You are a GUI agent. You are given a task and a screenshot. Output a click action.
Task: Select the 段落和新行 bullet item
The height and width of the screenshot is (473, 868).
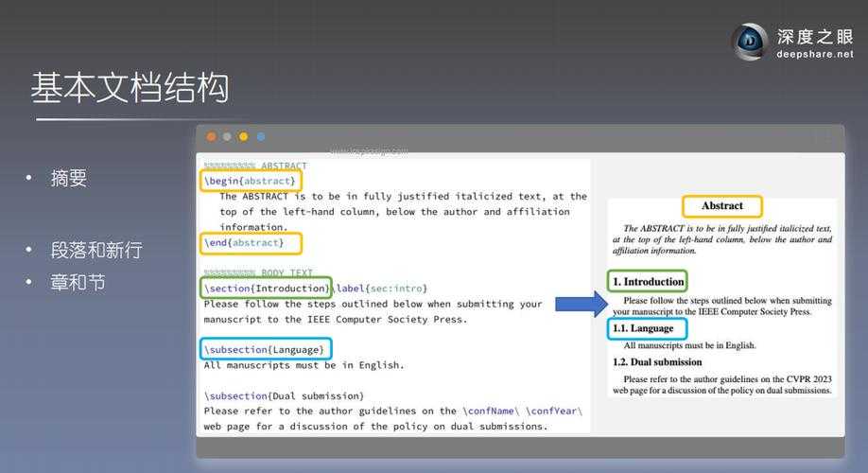(x=96, y=251)
